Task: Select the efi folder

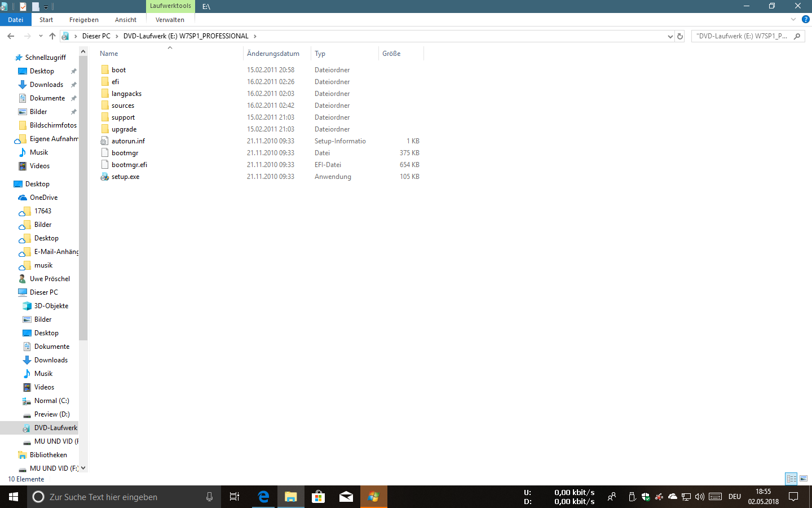Action: (115, 82)
